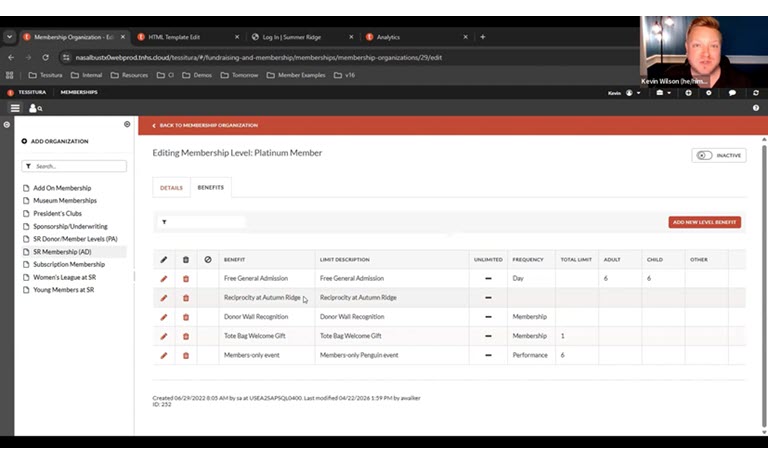
Task: Edit the Tote Bag Welcome Gift row
Action: (164, 336)
